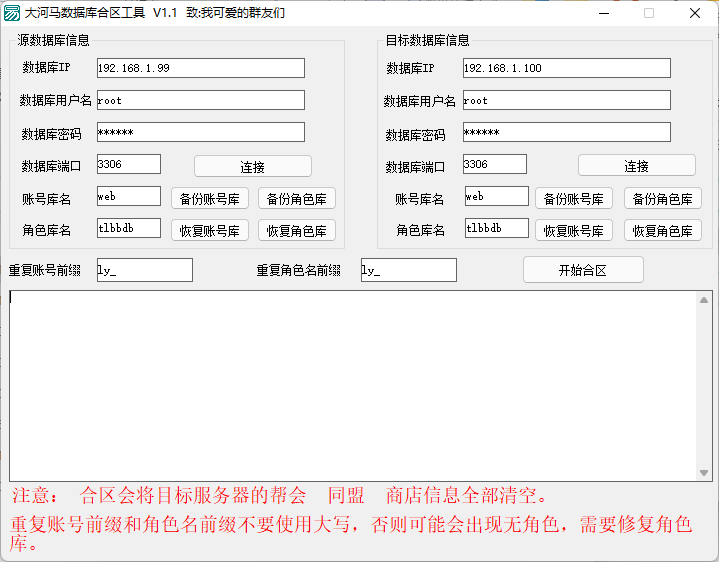The image size is (719, 562).
Task: Click source 恢复角色库 button
Action: [x=296, y=230]
